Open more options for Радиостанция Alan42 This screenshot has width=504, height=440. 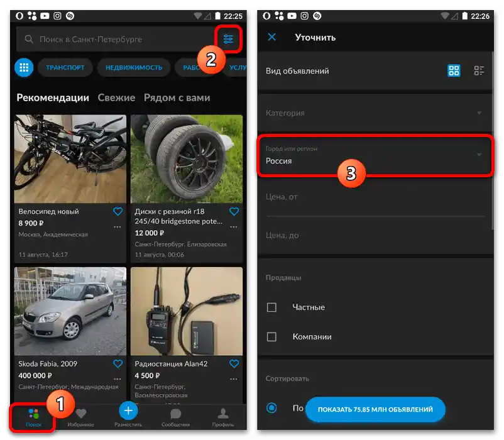click(234, 379)
